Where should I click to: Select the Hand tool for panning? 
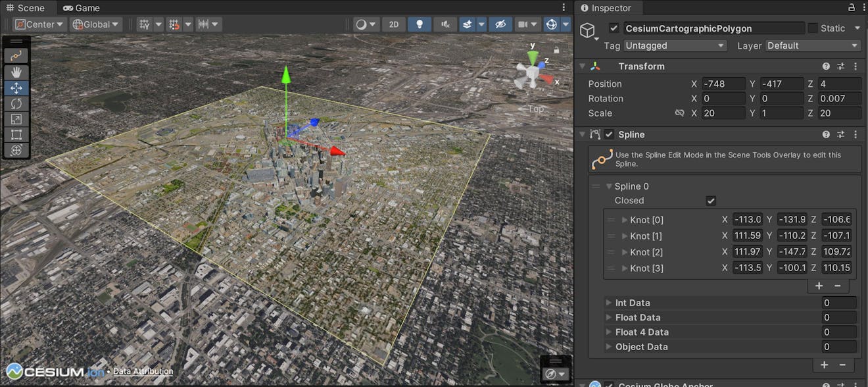click(x=16, y=72)
